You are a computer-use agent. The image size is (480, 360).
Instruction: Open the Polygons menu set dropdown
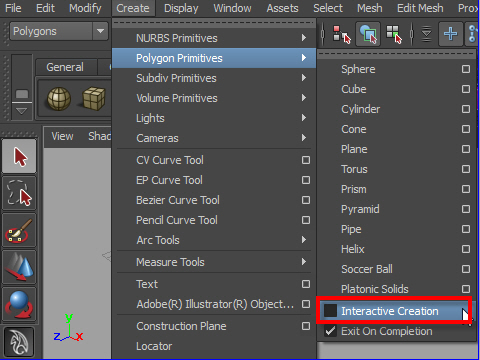[100, 31]
